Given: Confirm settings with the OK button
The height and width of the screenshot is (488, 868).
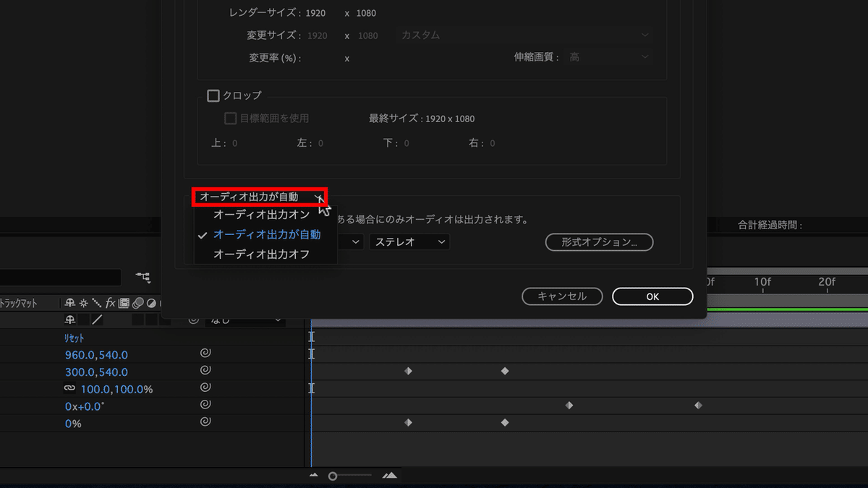Looking at the screenshot, I should click(x=652, y=296).
